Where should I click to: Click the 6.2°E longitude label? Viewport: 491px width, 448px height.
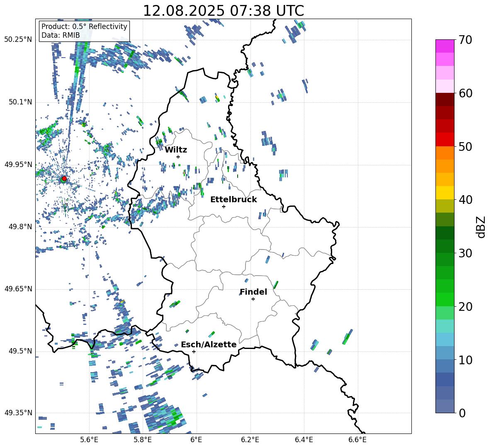(250, 440)
